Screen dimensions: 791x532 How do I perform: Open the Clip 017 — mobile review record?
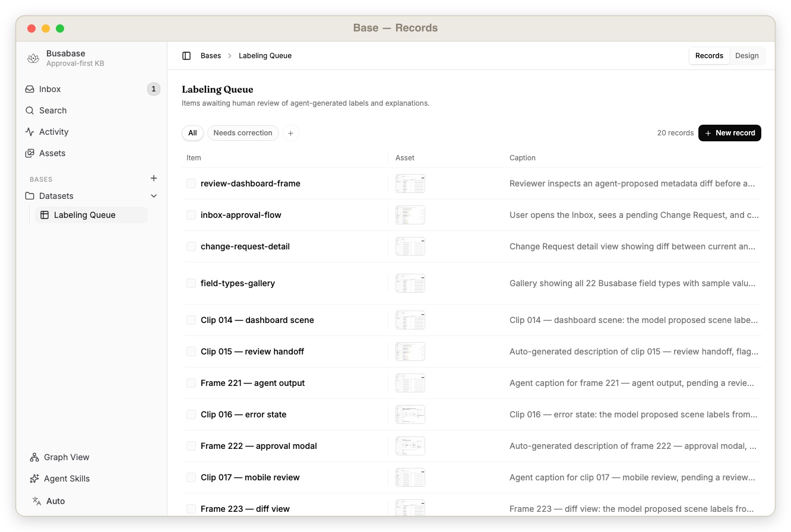click(x=250, y=477)
